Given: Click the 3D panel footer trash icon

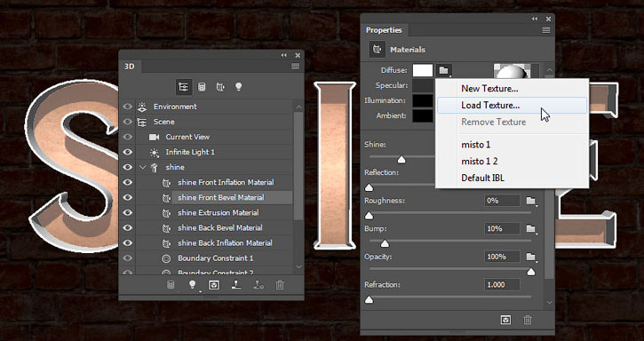Looking at the screenshot, I should [280, 285].
